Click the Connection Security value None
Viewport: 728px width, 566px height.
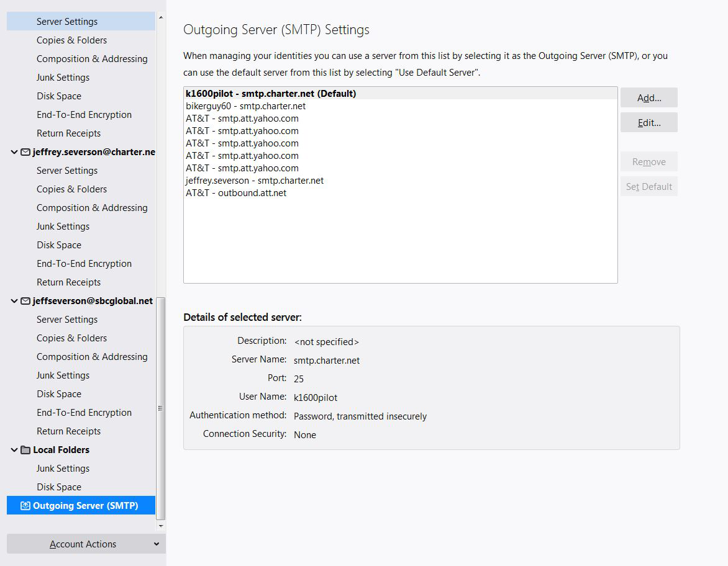coord(304,434)
